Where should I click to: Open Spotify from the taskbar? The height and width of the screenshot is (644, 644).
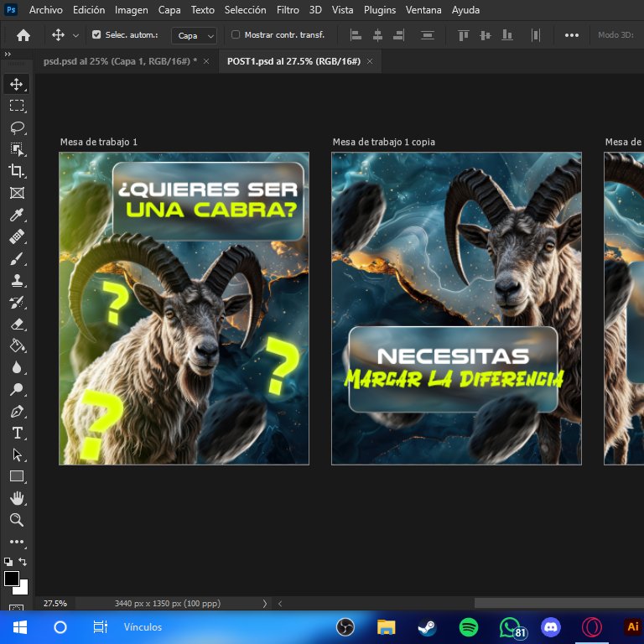click(x=468, y=627)
